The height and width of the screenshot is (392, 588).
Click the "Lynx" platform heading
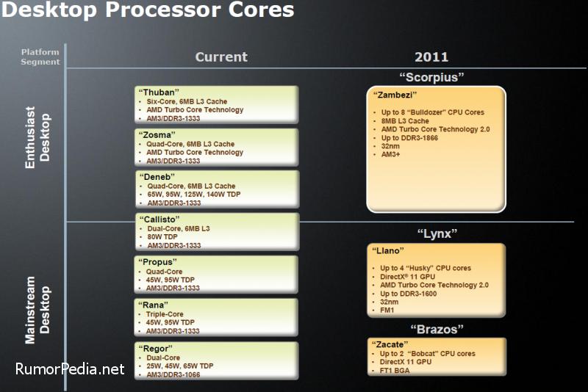437,233
